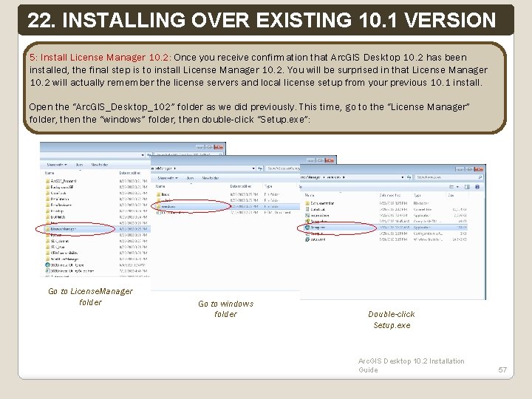This screenshot has width=532, height=399.
Task: Sort by Date modified in right window
Action: (389, 195)
